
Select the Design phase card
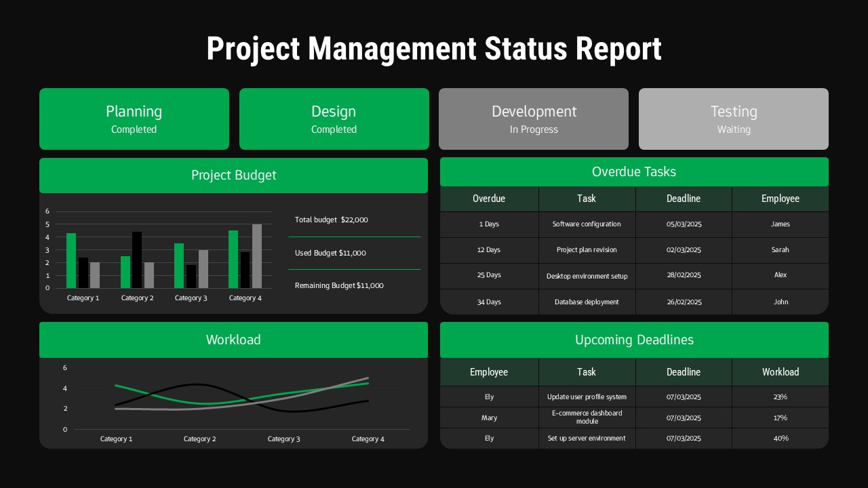(x=334, y=119)
